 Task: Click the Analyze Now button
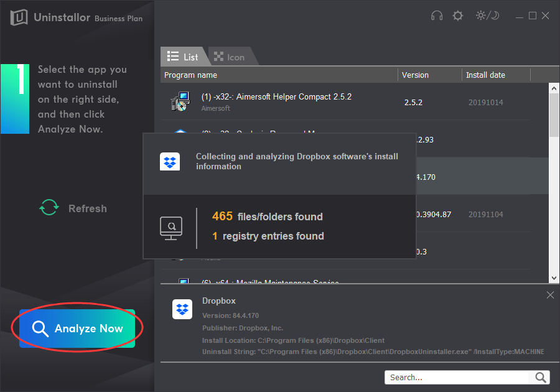point(77,329)
